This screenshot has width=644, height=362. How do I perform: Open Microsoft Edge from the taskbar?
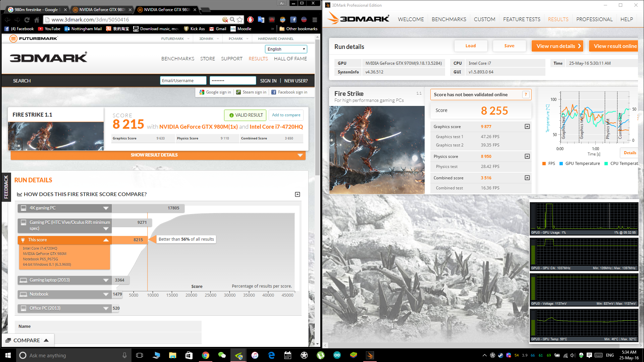point(271,355)
